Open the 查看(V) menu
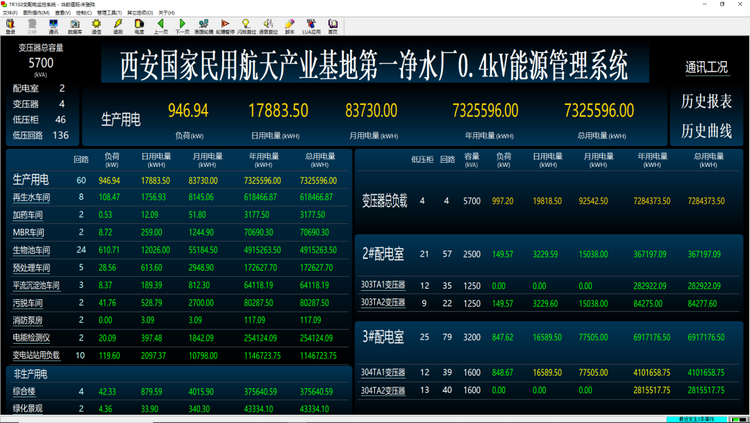Screen dimensions: 750x423 (63, 12)
